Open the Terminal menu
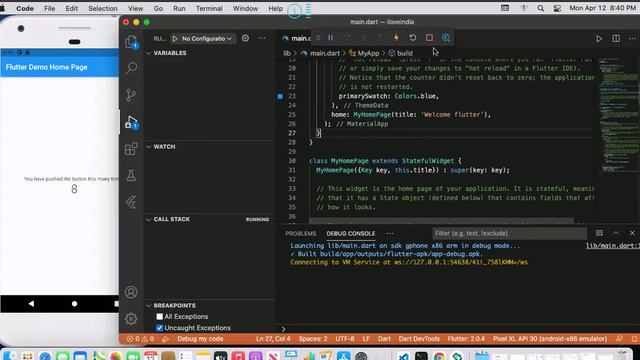The height and width of the screenshot is (360, 640). [209, 8]
